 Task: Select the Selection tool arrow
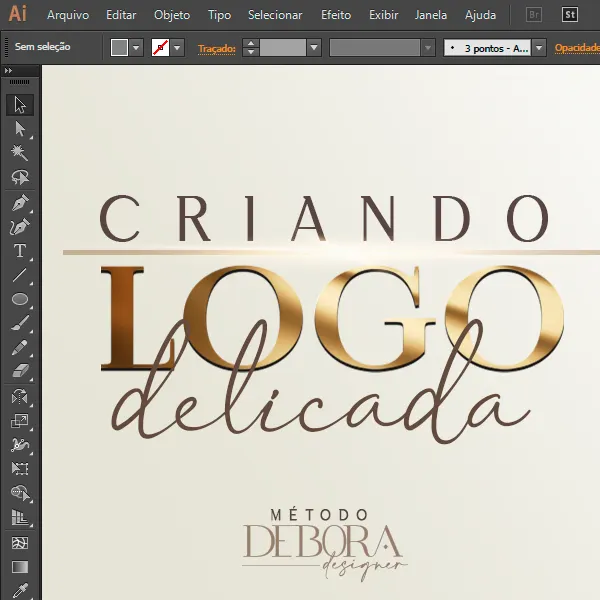click(20, 105)
